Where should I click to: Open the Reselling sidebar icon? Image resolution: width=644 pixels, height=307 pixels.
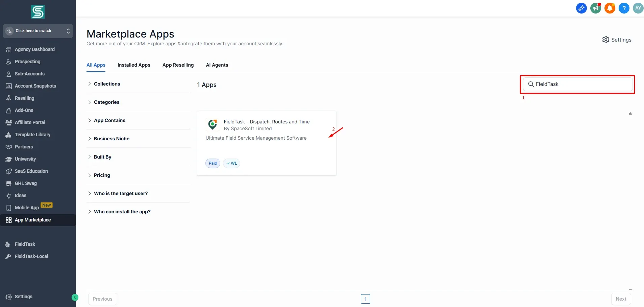pos(9,98)
